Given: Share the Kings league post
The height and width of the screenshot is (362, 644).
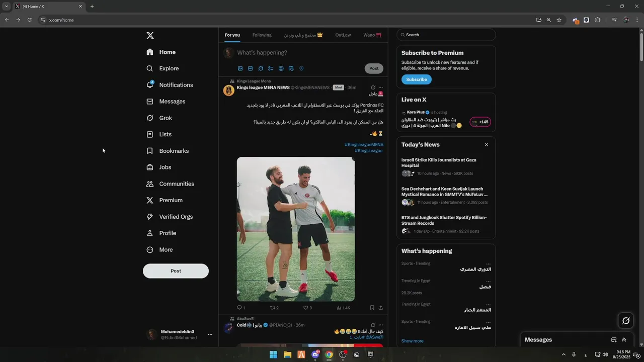Looking at the screenshot, I should click(x=380, y=308).
